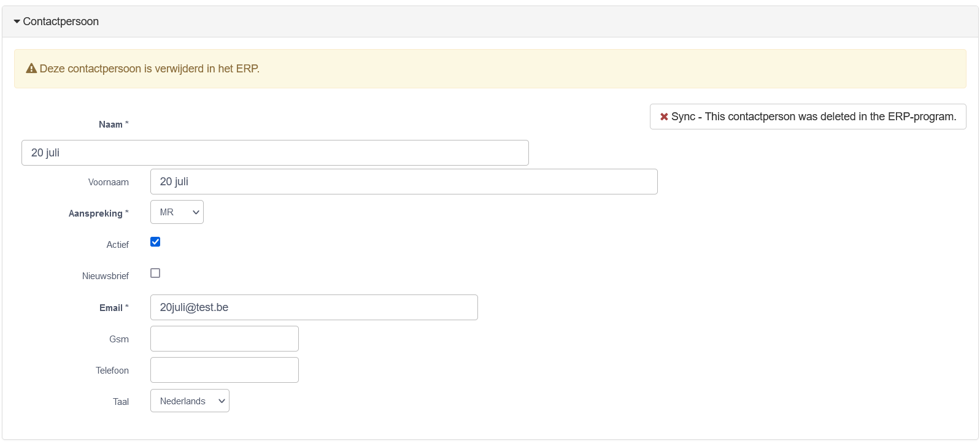This screenshot has width=980, height=446.
Task: Enable the Nieuwsbrief checkbox
Action: (155, 273)
